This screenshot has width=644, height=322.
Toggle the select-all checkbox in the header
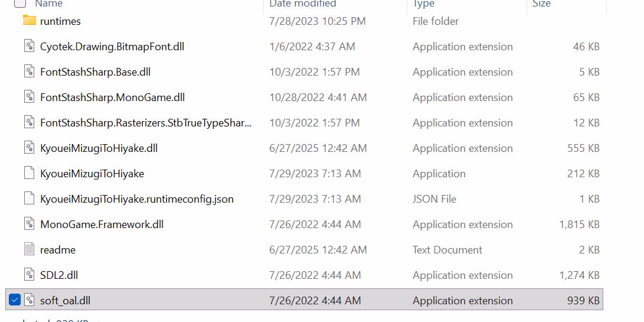coord(20,4)
